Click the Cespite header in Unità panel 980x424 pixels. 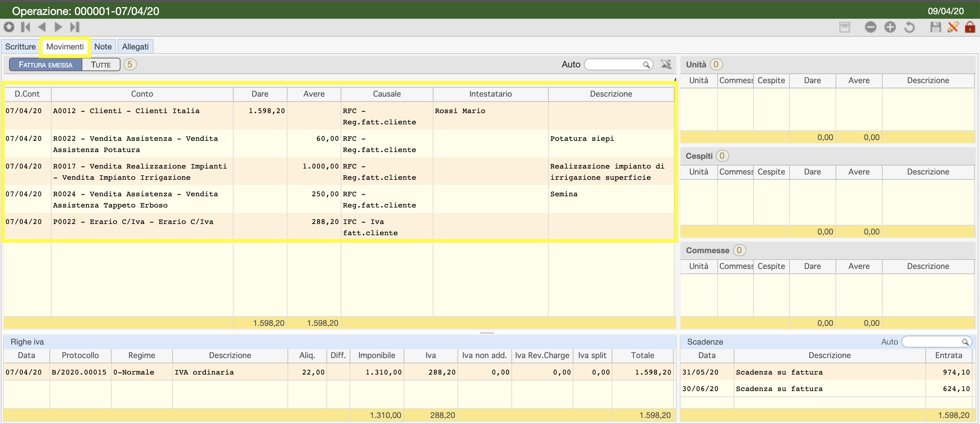771,81
